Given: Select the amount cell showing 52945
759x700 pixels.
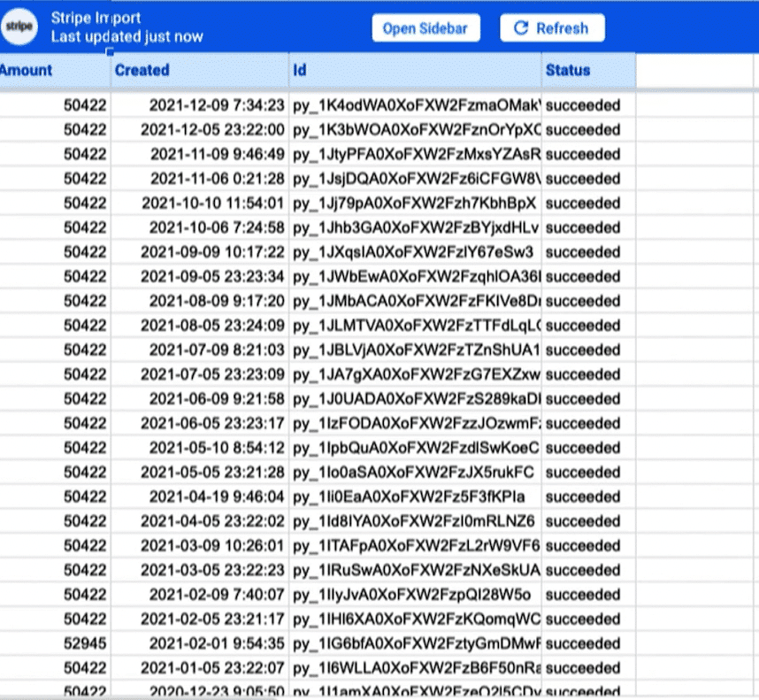Looking at the screenshot, I should click(54, 642).
